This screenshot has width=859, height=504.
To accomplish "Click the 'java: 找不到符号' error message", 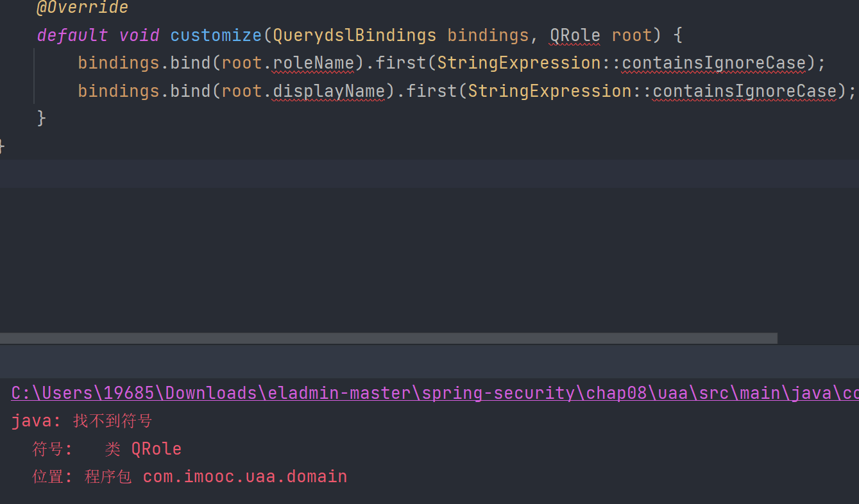I will click(82, 421).
